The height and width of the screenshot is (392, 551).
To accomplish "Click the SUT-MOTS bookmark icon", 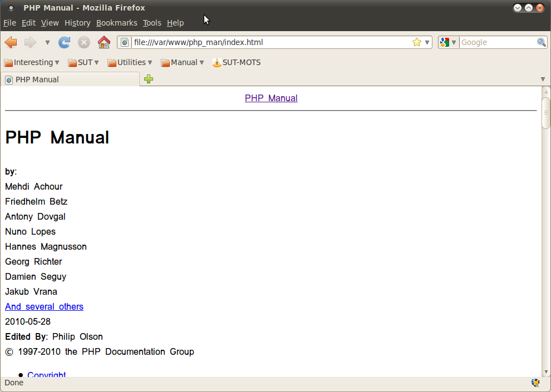I will tap(217, 63).
